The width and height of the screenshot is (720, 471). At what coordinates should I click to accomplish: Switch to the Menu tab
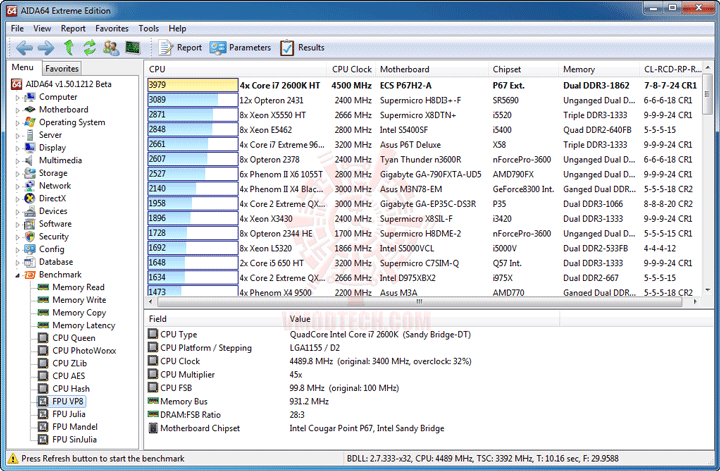(x=22, y=67)
